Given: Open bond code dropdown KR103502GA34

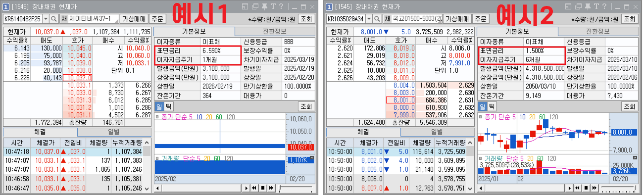Looking at the screenshot, I should pyautogui.click(x=369, y=19).
